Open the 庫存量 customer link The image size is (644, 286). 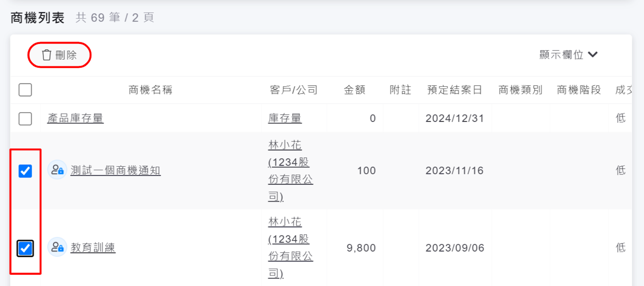[x=285, y=118]
